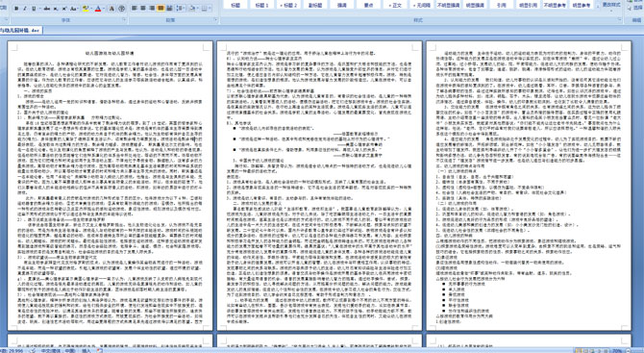This screenshot has width=644, height=353.
Task: Click the enclosed character circle icon
Action: click(x=121, y=9)
